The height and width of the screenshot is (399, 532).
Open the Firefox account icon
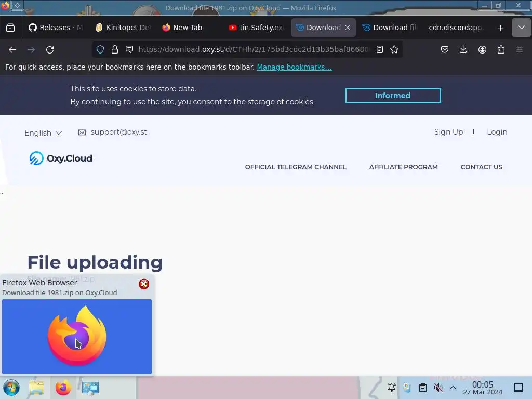coord(482,49)
